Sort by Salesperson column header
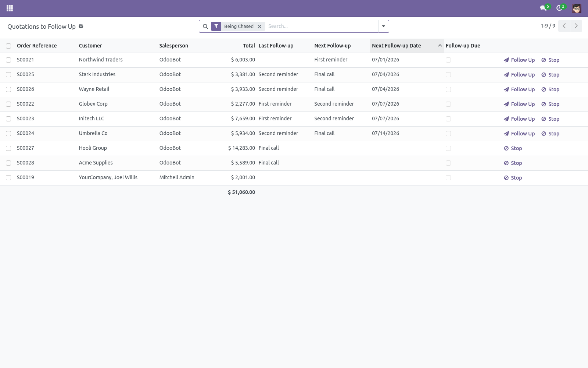 173,46
